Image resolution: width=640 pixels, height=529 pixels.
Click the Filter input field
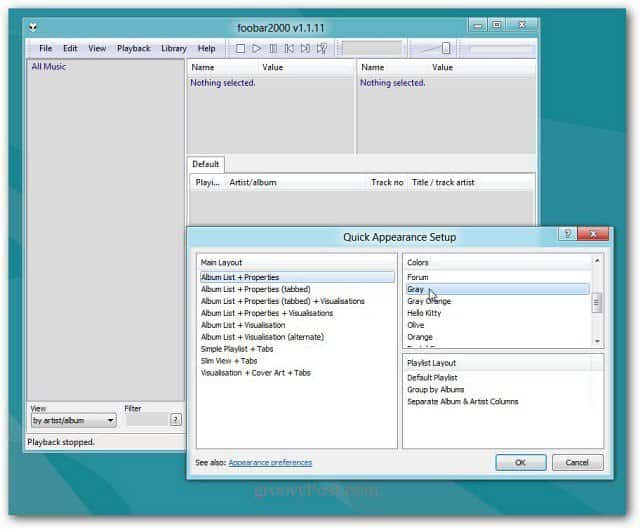tap(147, 420)
